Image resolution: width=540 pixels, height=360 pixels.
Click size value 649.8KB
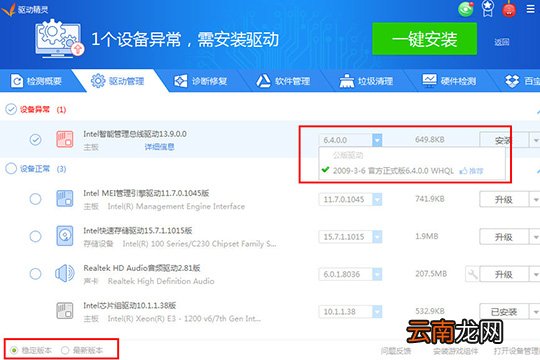(429, 140)
